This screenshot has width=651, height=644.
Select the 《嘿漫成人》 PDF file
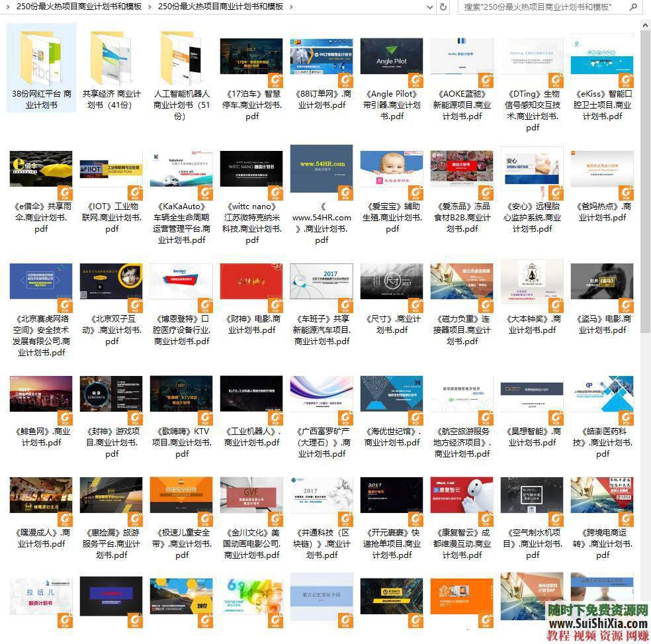pos(41,513)
